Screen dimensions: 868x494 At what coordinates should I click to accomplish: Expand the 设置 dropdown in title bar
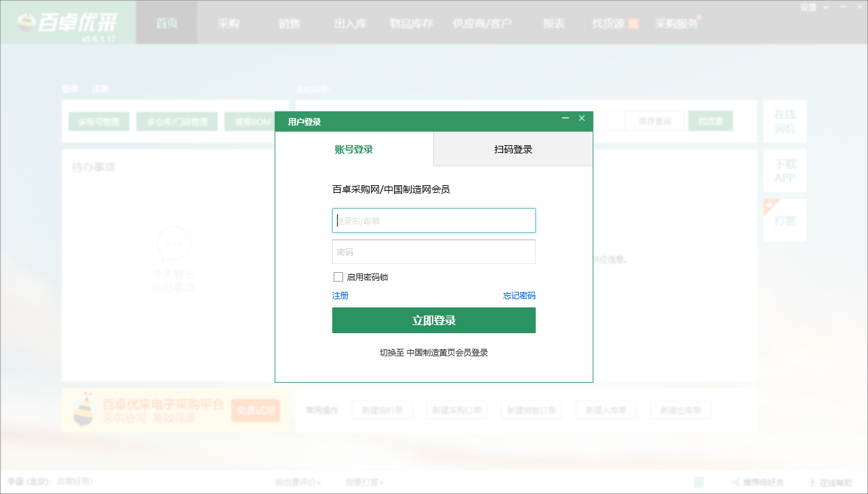(x=814, y=7)
